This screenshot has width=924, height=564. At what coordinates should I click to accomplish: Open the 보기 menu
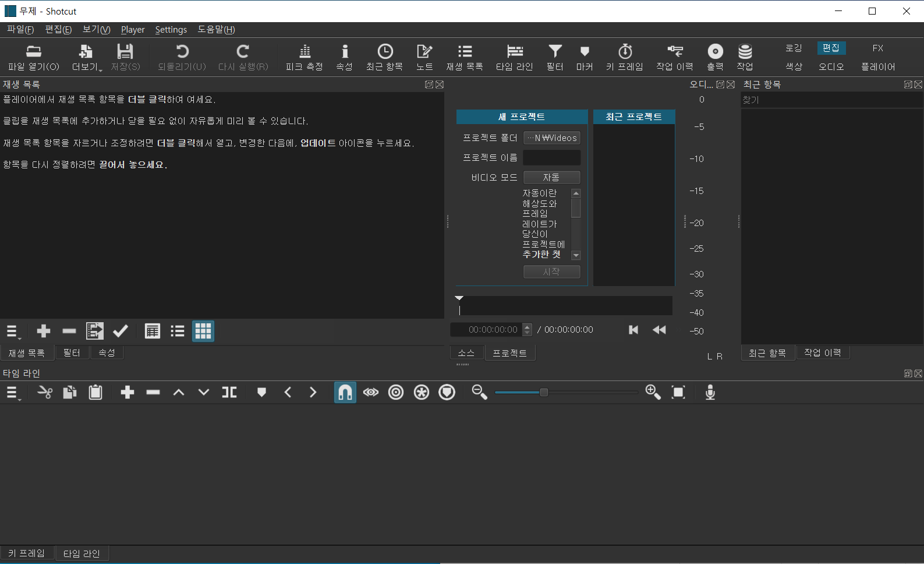tap(96, 29)
